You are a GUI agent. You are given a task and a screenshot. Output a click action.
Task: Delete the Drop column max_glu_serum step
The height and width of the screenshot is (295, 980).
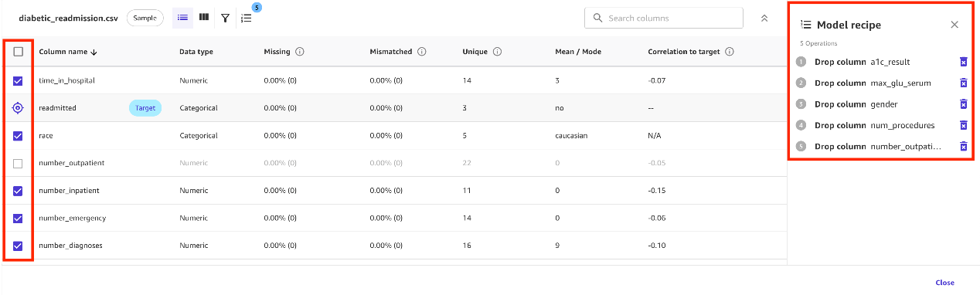[963, 83]
